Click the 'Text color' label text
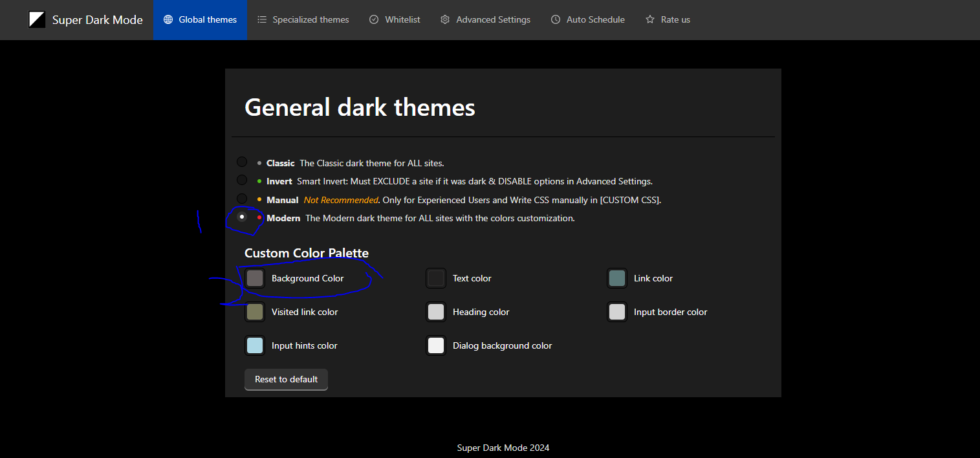 click(x=472, y=278)
